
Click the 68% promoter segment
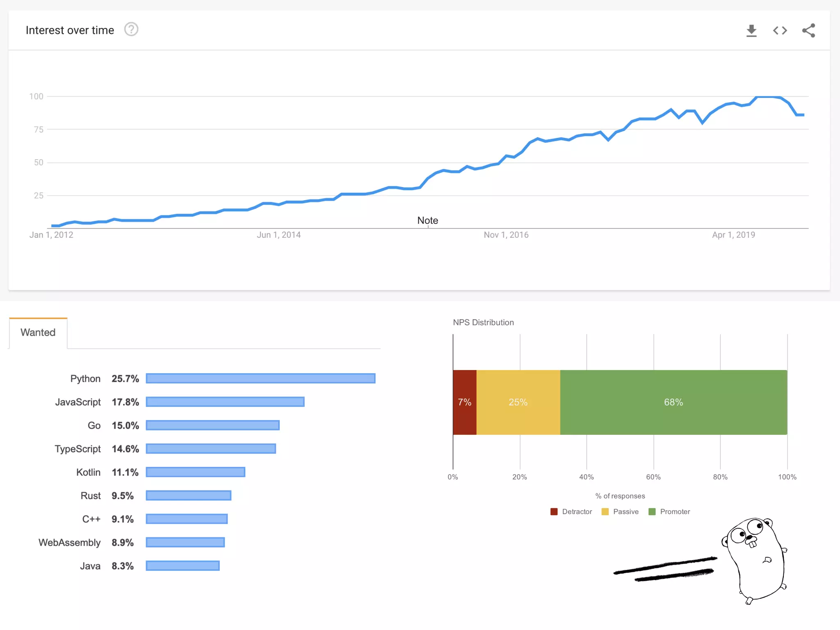[673, 402]
